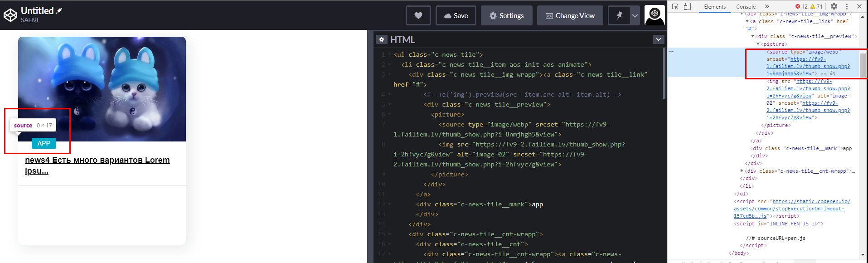Expand HTML editor options chevron

pyautogui.click(x=659, y=39)
